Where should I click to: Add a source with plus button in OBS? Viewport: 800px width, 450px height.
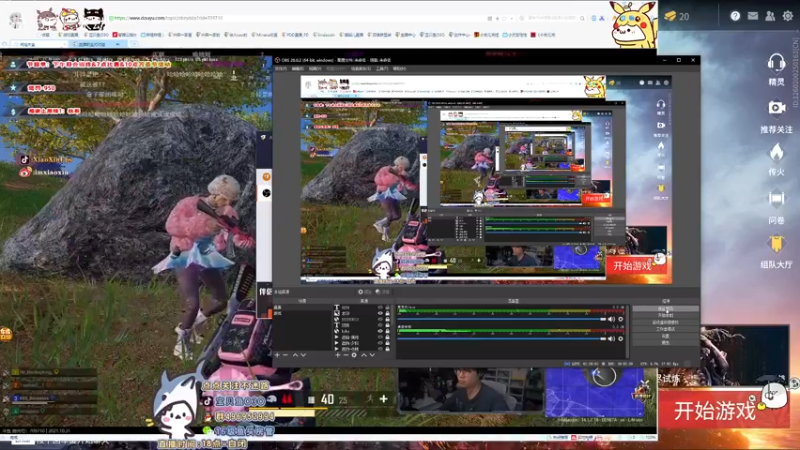point(337,355)
